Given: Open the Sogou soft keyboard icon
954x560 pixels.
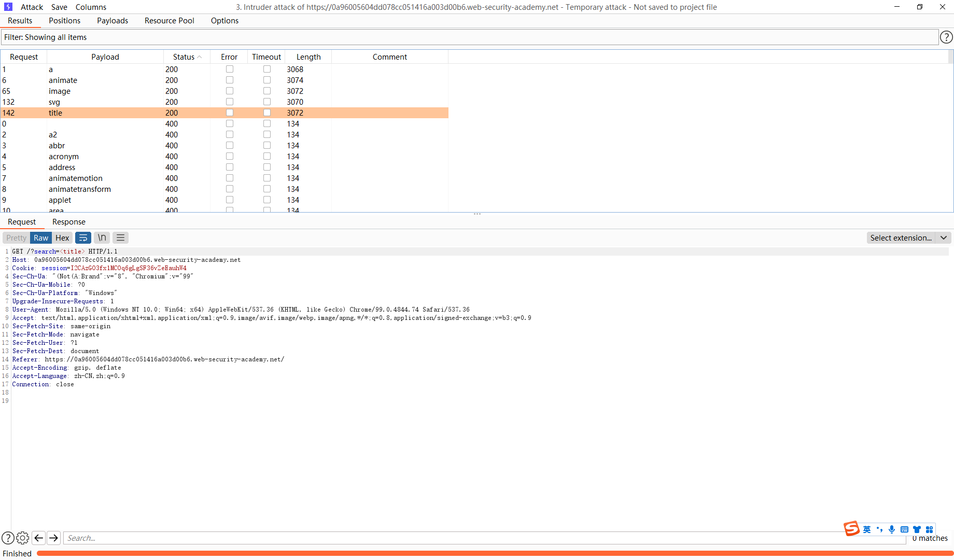Looking at the screenshot, I should tap(904, 529).
